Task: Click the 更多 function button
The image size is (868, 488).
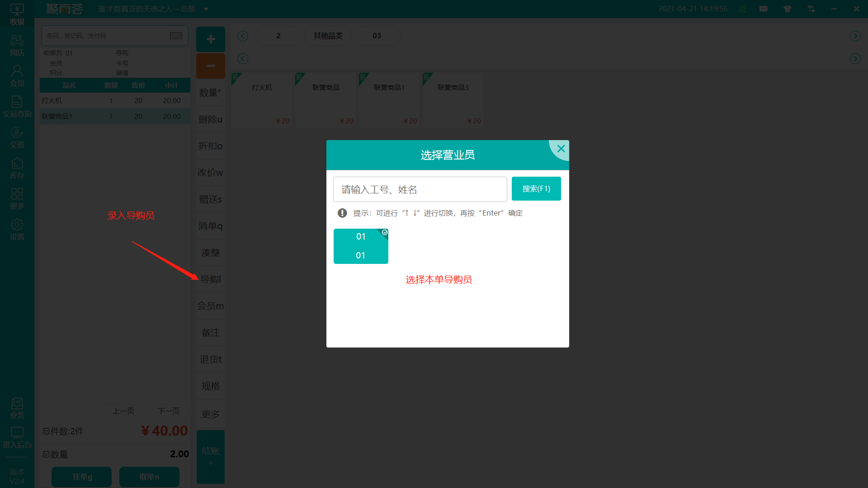Action: tap(211, 414)
